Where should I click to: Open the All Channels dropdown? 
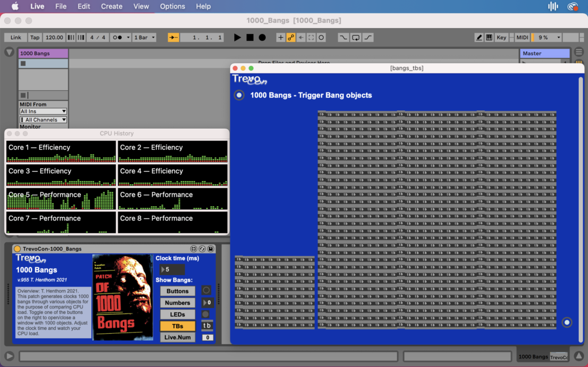(x=43, y=119)
